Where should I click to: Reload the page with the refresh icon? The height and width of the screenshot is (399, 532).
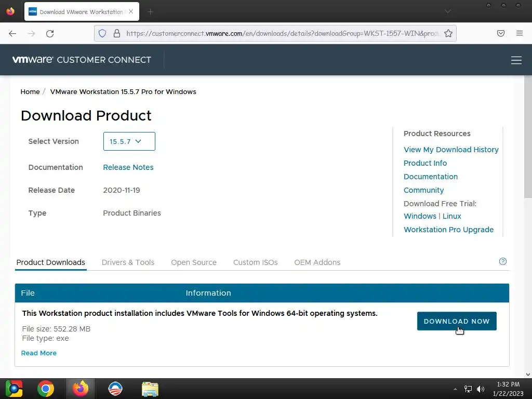click(x=50, y=33)
